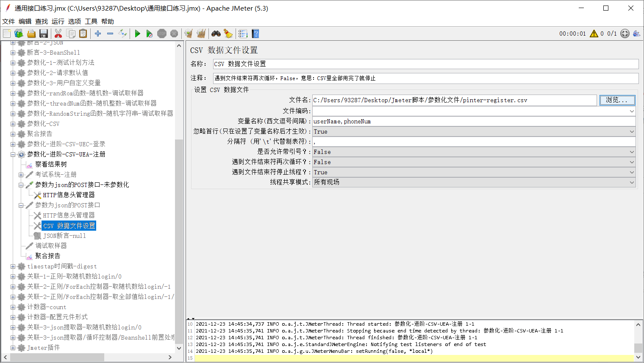
Task: Open 查找 menu
Action: click(42, 21)
